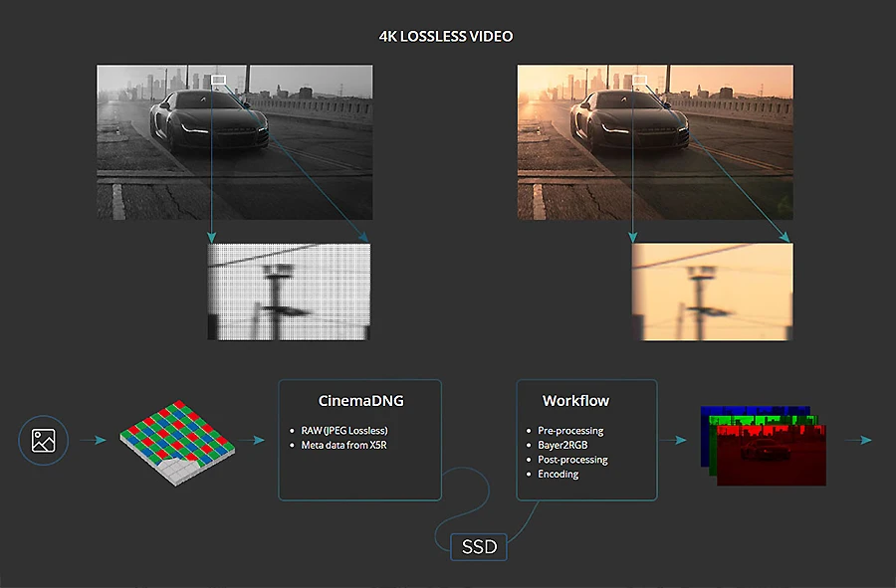Click "RAW (JPEG Lossless)" bullet text
Screen dimensions: 896x588
pyautogui.click(x=344, y=431)
